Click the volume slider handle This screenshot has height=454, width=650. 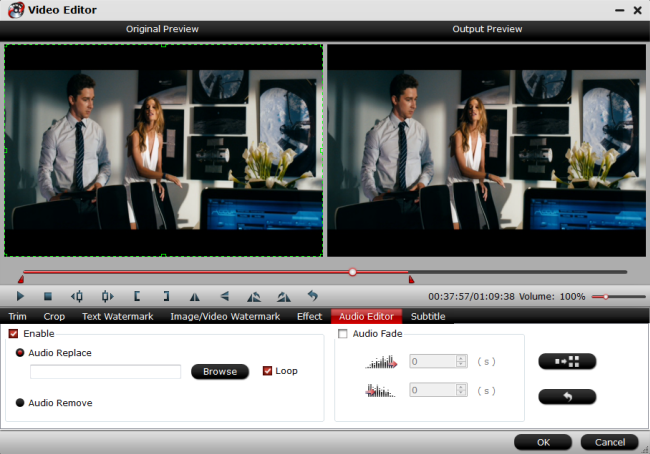click(606, 297)
